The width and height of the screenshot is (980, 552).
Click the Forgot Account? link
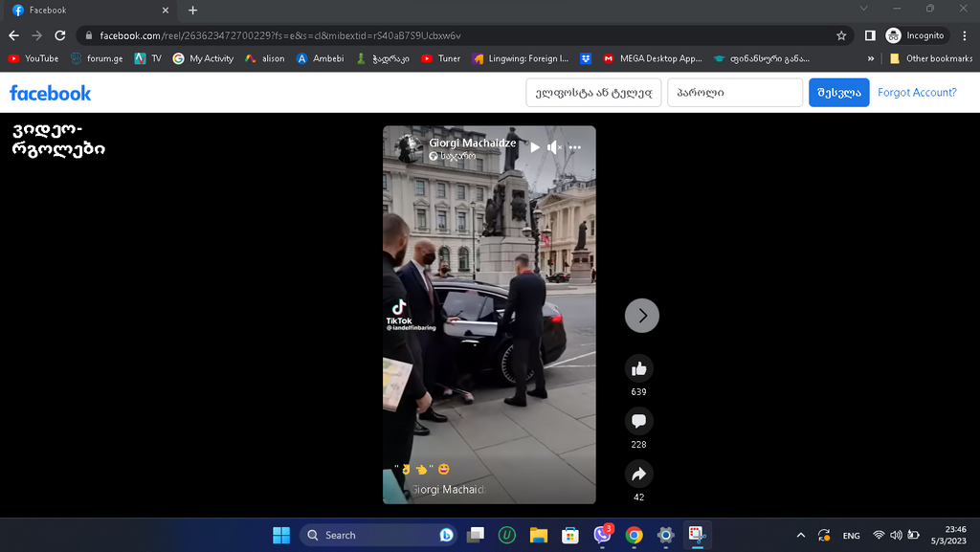coord(917,93)
